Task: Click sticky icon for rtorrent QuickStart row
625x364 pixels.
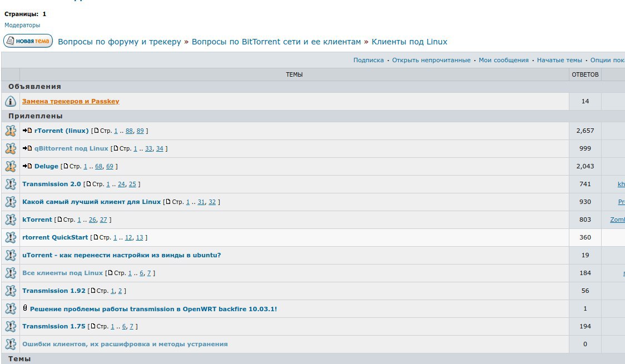Action: click(x=11, y=237)
